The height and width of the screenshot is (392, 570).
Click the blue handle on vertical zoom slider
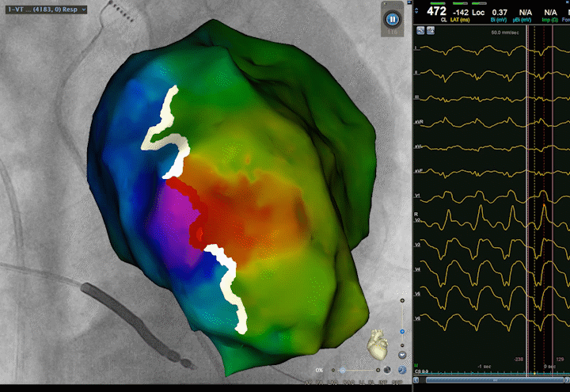tap(402, 332)
